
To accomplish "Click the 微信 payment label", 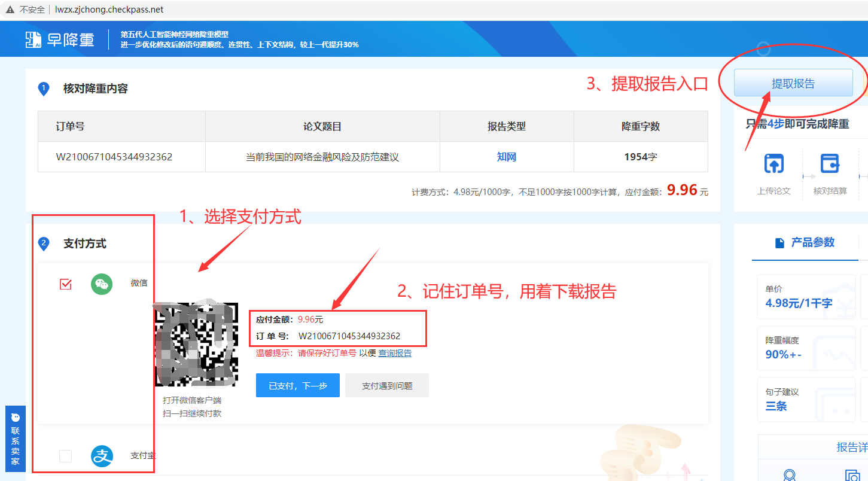I will (139, 283).
